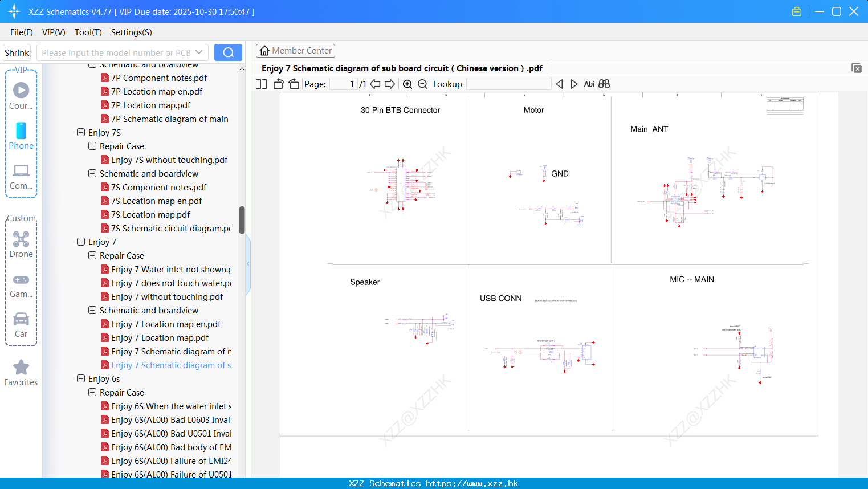Zoom in on the schematic

tap(407, 84)
